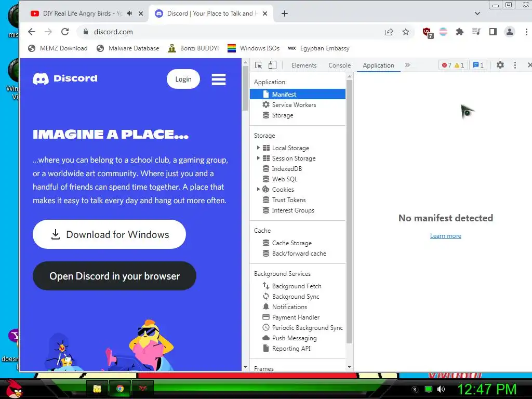The height and width of the screenshot is (399, 532).
Task: Click the errors and warnings counter
Action: point(453,65)
